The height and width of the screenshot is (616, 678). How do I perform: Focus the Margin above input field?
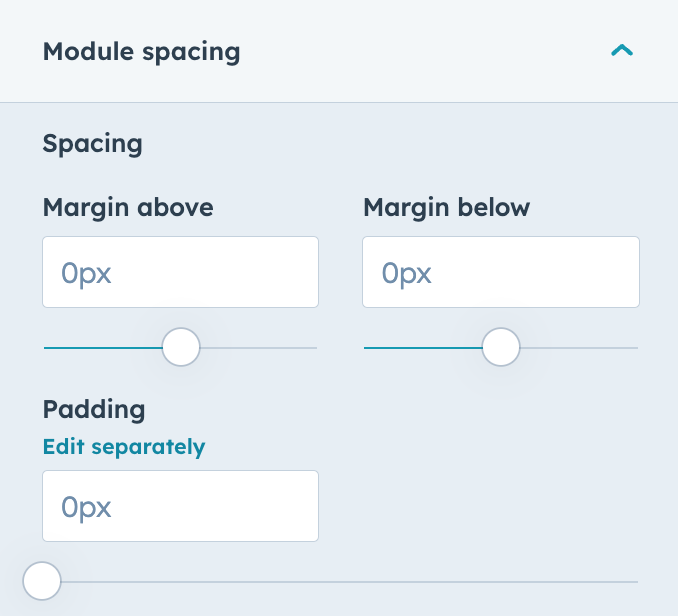coord(180,272)
